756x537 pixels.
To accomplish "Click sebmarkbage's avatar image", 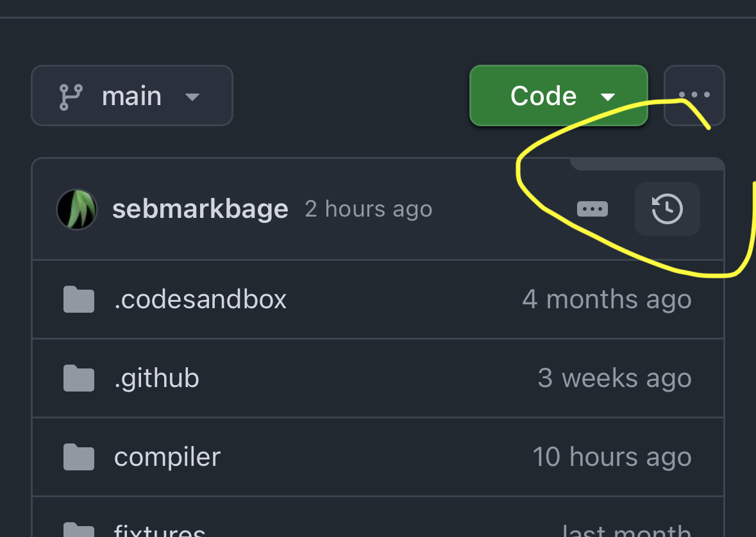I will (x=77, y=209).
